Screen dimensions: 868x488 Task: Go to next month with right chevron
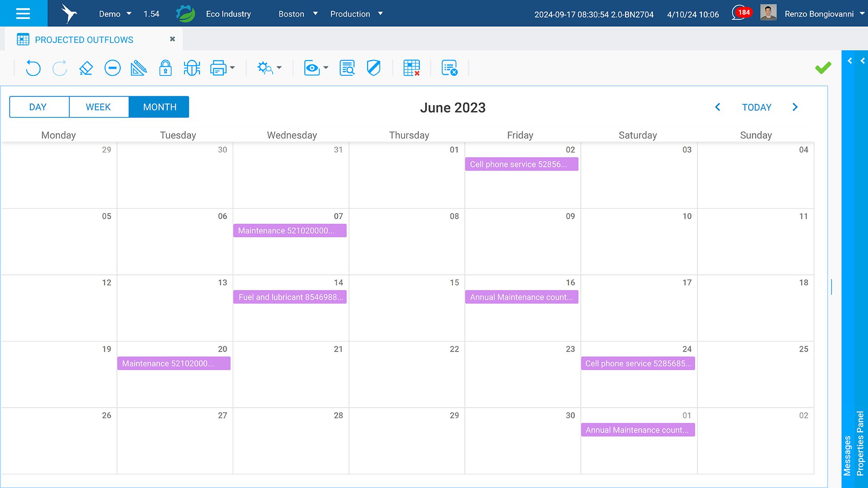click(795, 107)
